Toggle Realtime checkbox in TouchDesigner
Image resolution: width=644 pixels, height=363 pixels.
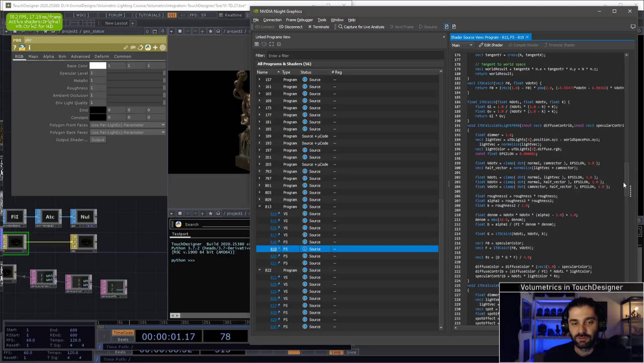[x=221, y=15]
